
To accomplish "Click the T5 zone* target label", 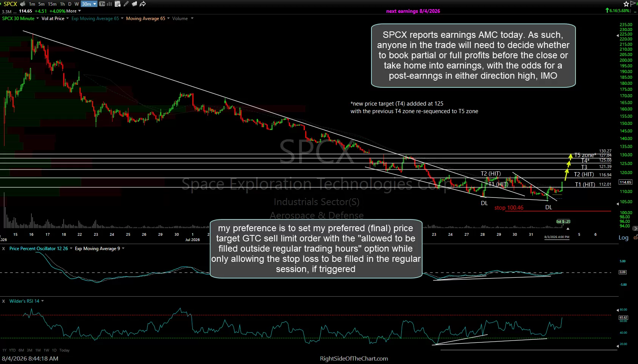I will click(585, 155).
